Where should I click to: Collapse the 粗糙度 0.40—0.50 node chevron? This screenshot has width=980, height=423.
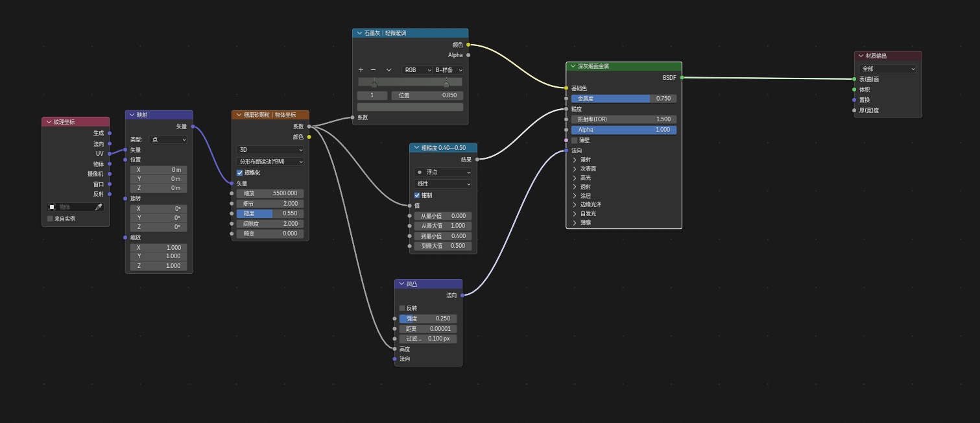[x=416, y=148]
